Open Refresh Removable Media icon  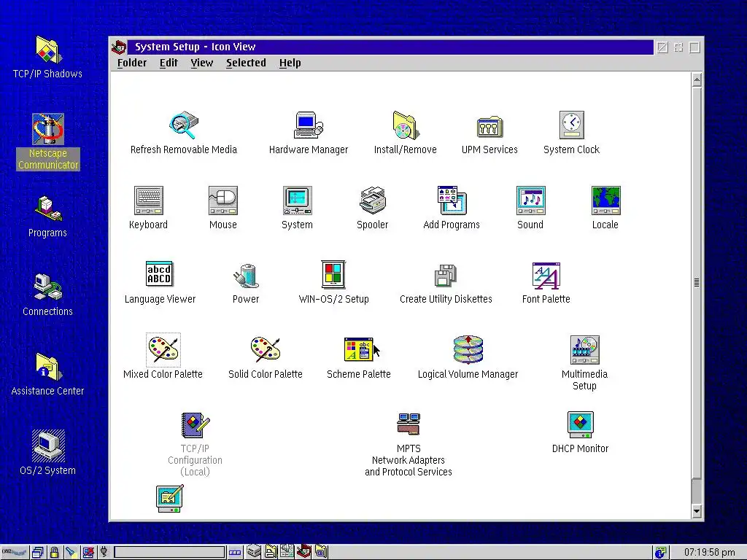click(183, 125)
